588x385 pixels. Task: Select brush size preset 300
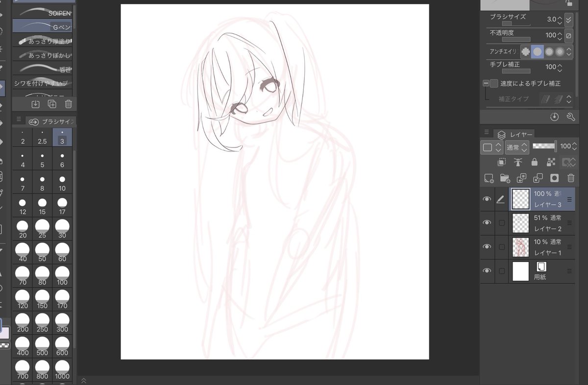tap(62, 323)
